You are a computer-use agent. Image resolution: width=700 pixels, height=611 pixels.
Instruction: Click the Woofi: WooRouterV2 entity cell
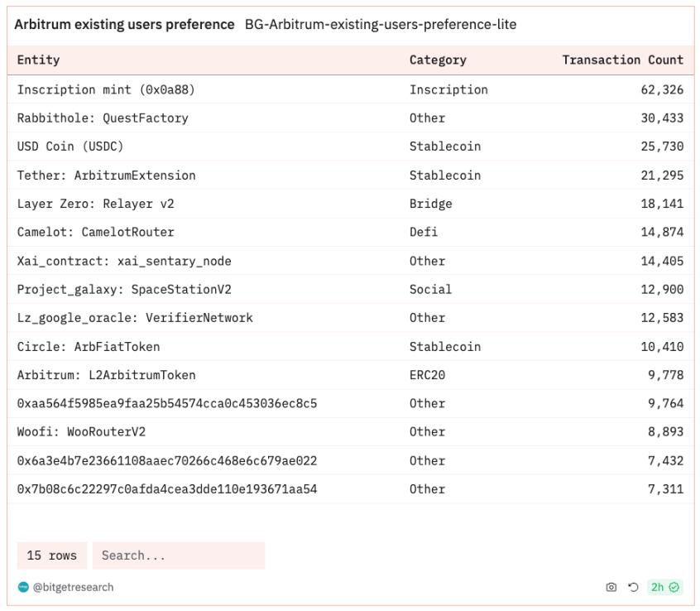[81, 432]
